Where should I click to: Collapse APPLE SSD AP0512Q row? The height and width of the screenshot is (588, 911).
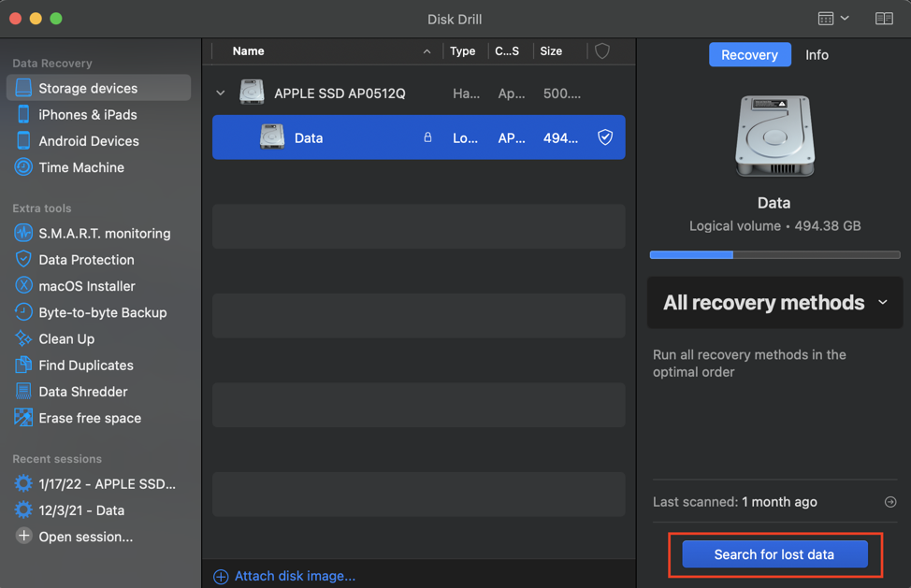(x=220, y=93)
